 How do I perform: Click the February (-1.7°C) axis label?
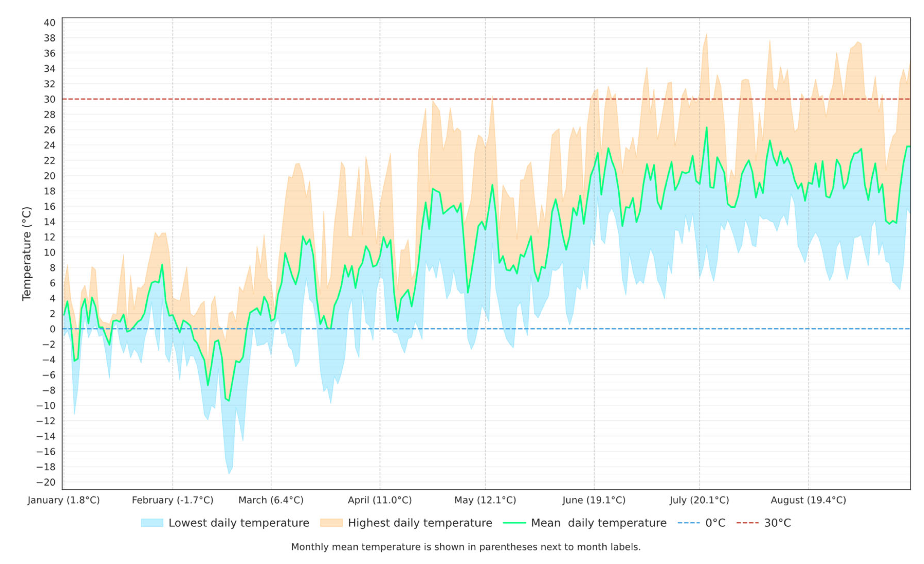(172, 500)
